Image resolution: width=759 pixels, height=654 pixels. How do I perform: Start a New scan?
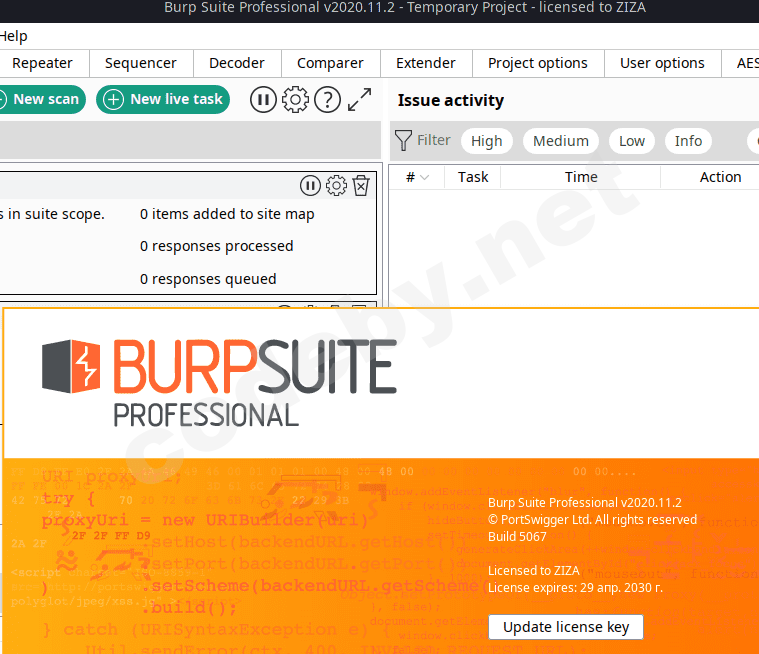(x=42, y=99)
